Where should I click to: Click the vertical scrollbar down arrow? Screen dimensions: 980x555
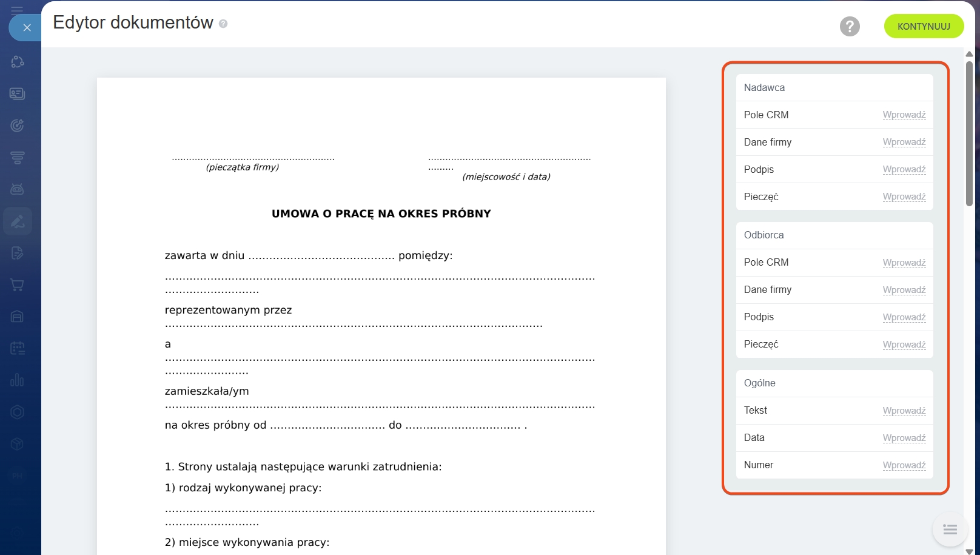pyautogui.click(x=969, y=551)
